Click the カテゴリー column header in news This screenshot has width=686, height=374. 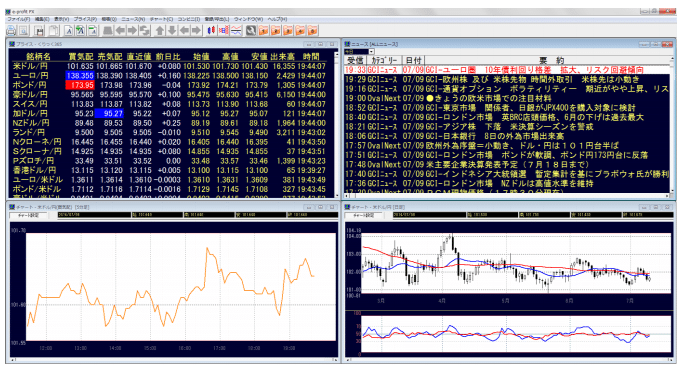[383, 60]
